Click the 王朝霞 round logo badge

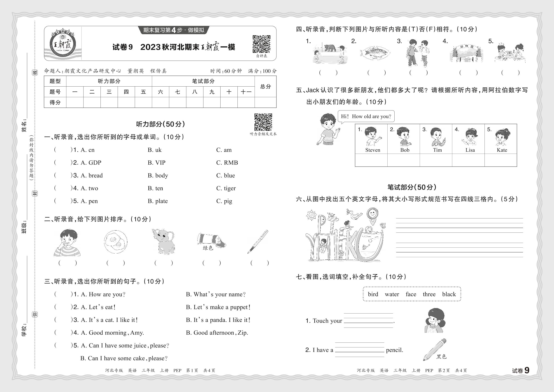(63, 44)
